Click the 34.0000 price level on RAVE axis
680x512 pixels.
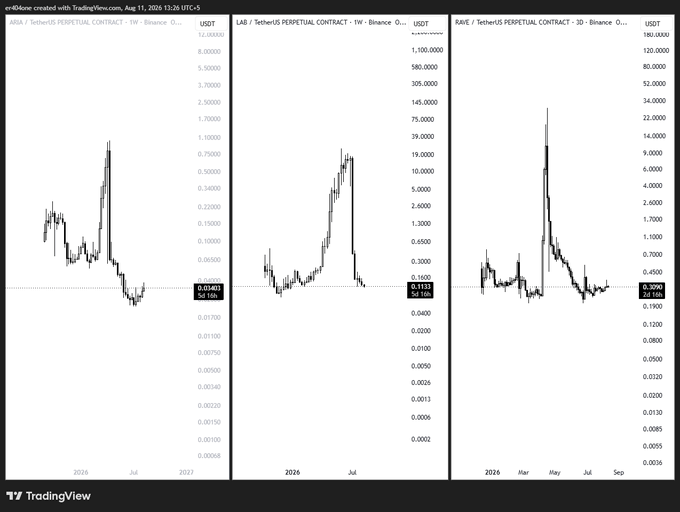point(654,101)
